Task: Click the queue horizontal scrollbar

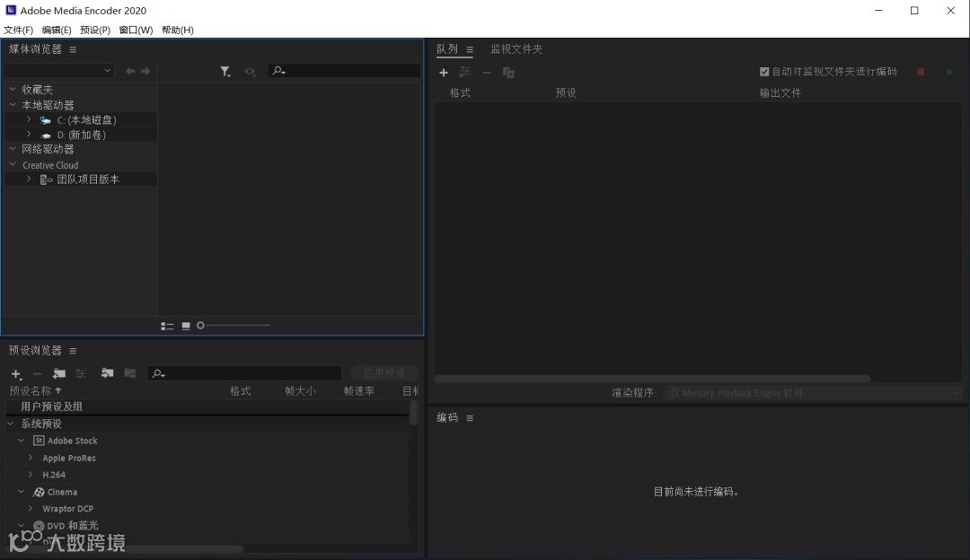Action: pos(652,379)
